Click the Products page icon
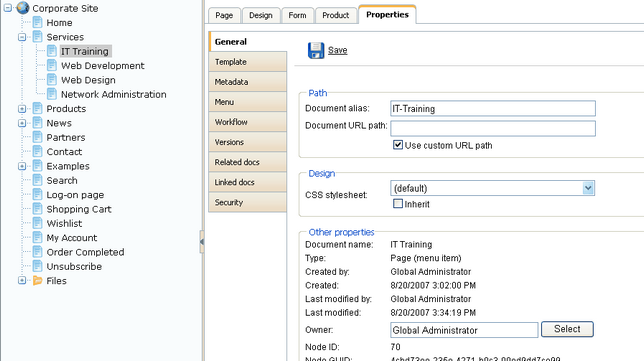This screenshot has height=361, width=644. point(37,109)
